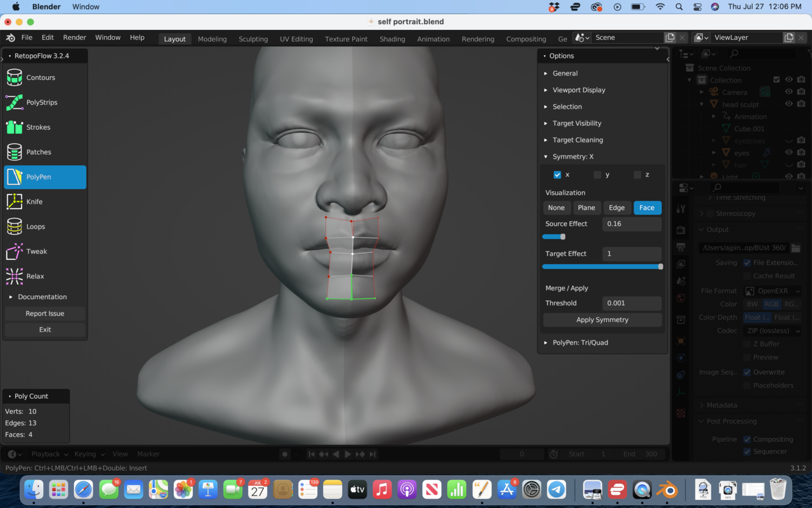Viewport: 812px width, 508px height.
Task: Open the Sculpting workspace tab
Action: [253, 39]
